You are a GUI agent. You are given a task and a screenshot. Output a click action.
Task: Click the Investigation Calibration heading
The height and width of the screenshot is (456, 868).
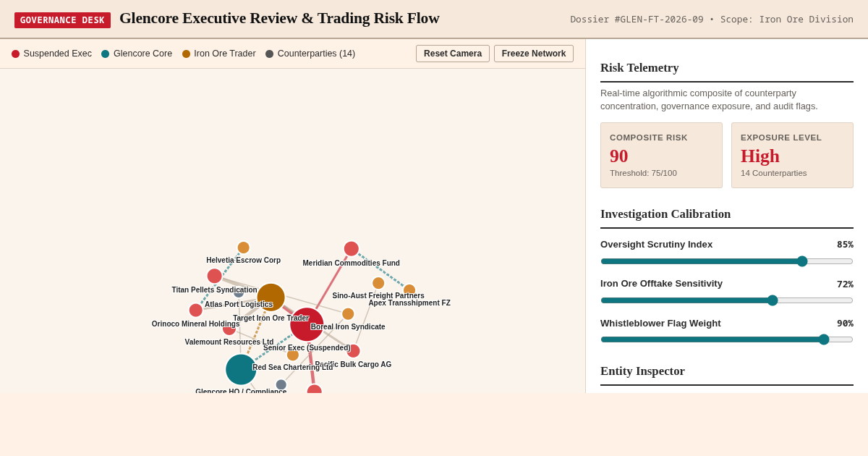[665, 214]
